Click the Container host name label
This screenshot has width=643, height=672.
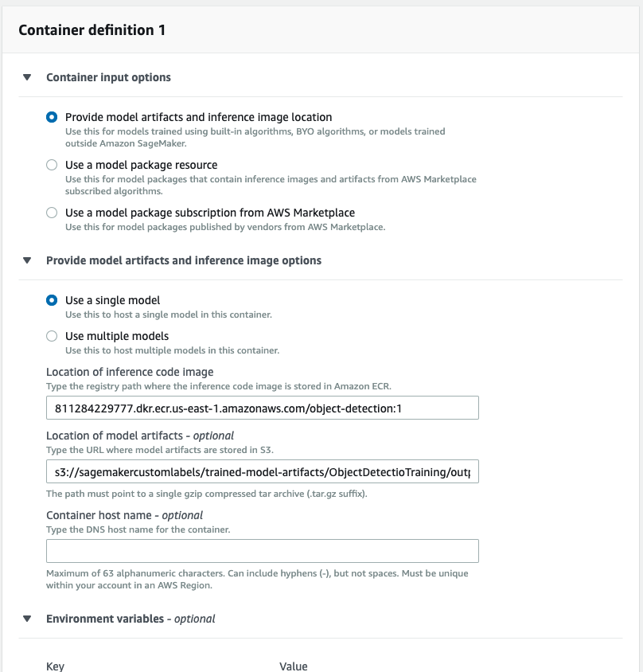124,515
